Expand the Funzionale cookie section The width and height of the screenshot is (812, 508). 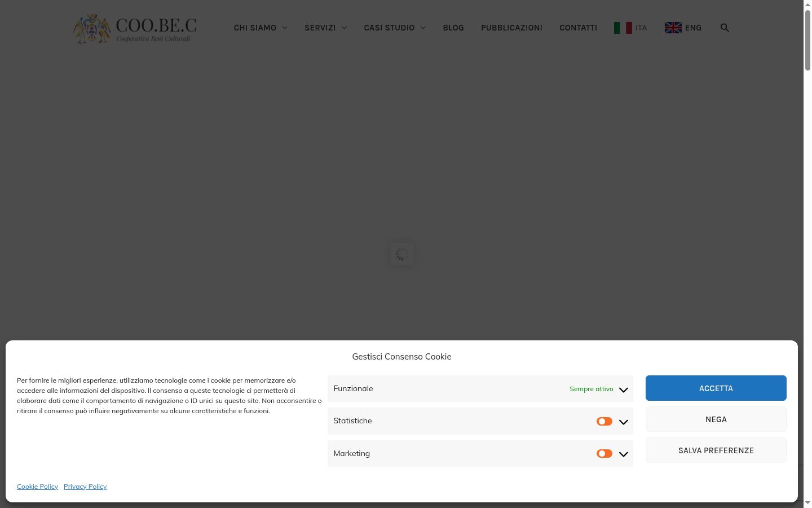(x=623, y=389)
